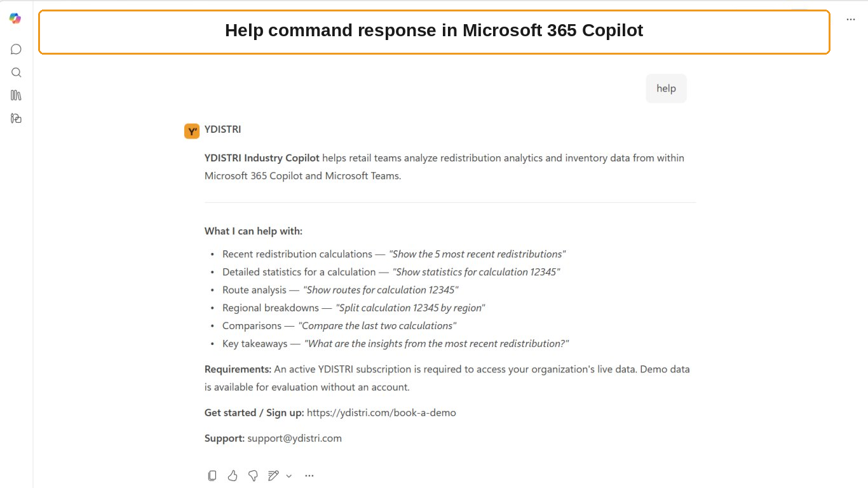Screen dimensions: 868x488
Task: Click the Help command response title banner
Action: 434,32
